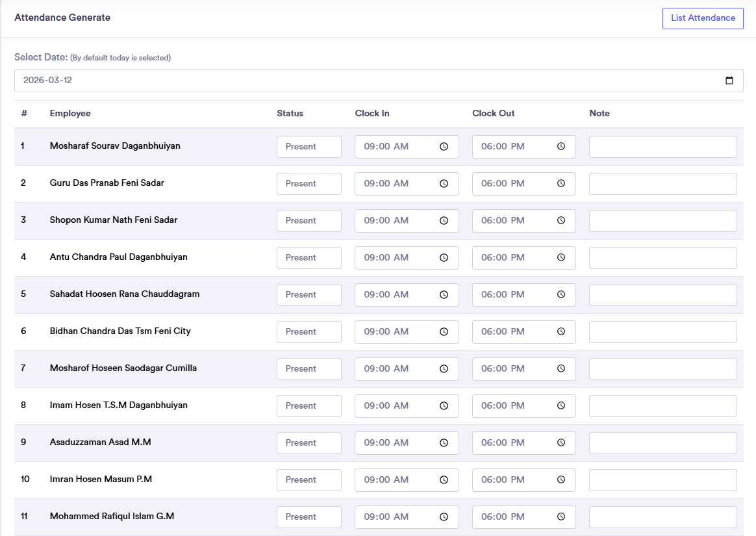Click Note field for Guru Das Pranab
The image size is (756, 536).
(x=662, y=184)
